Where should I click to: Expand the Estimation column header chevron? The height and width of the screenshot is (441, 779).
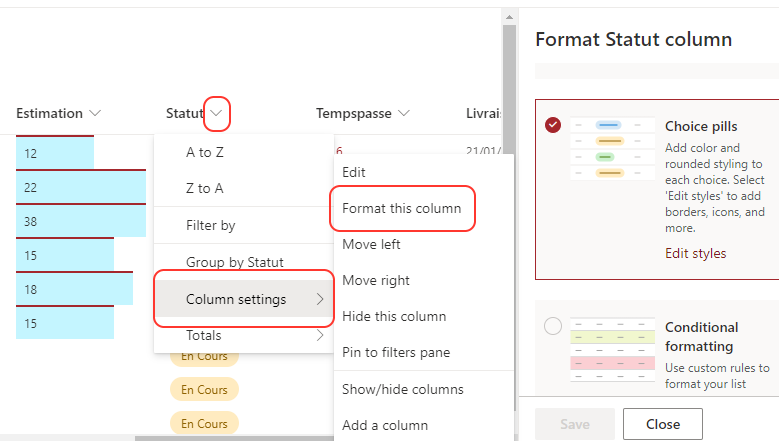[95, 114]
